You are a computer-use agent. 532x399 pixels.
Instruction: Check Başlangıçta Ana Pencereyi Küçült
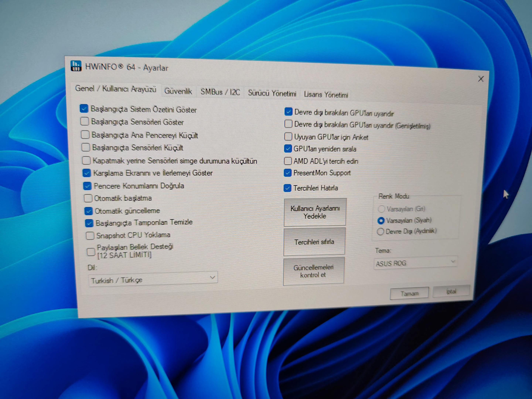[x=85, y=134]
